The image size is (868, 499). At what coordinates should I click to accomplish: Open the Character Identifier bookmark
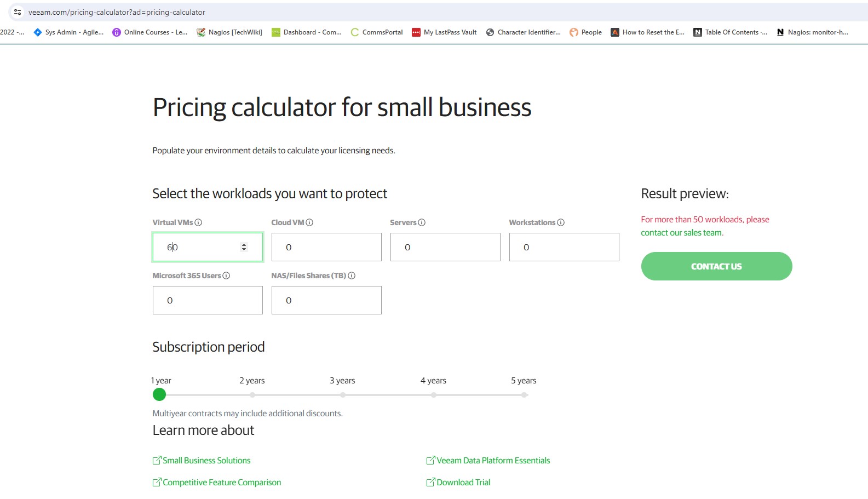tap(524, 32)
